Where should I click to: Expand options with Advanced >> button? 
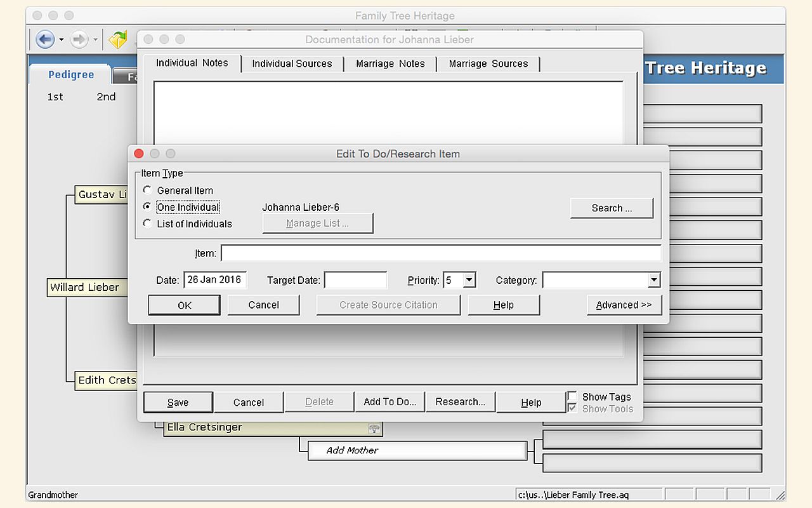coord(624,305)
